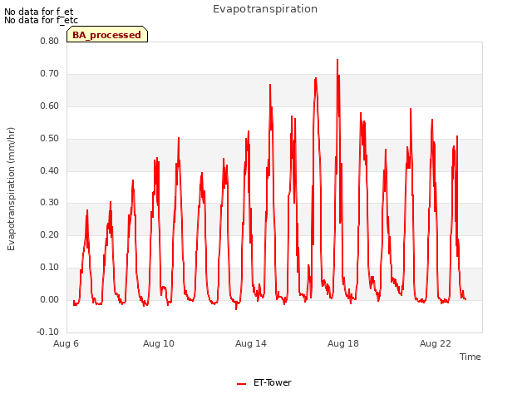This screenshot has height=399, width=532.
Task: Click the BA_processed label box
Action: click(x=107, y=34)
